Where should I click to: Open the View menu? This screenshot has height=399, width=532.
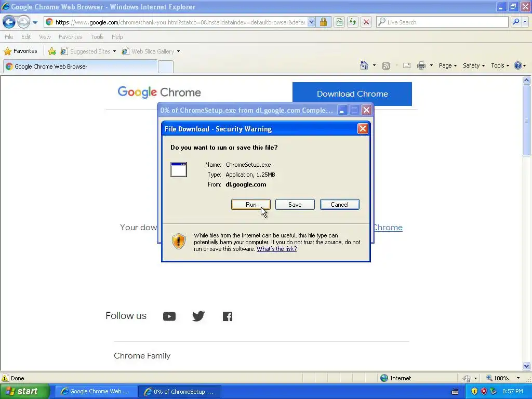coord(45,37)
